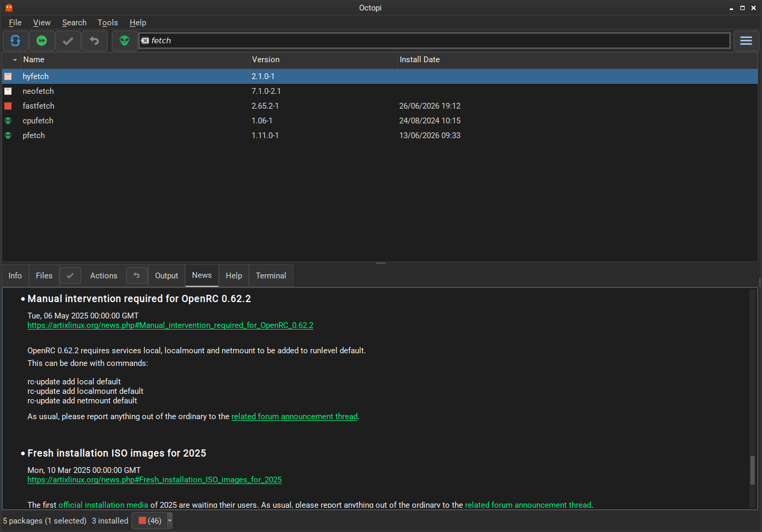This screenshot has height=532, width=762.
Task: Click into the package search field
Action: pyautogui.click(x=435, y=41)
